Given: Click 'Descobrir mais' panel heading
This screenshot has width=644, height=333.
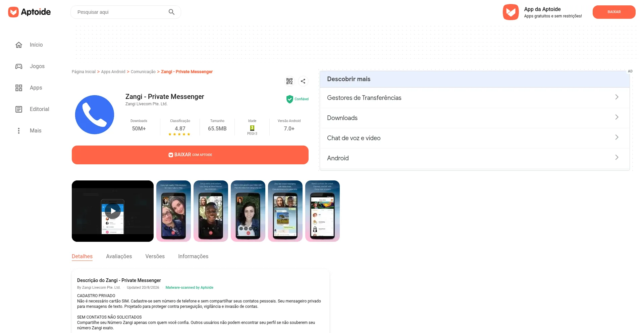Looking at the screenshot, I should [349, 79].
